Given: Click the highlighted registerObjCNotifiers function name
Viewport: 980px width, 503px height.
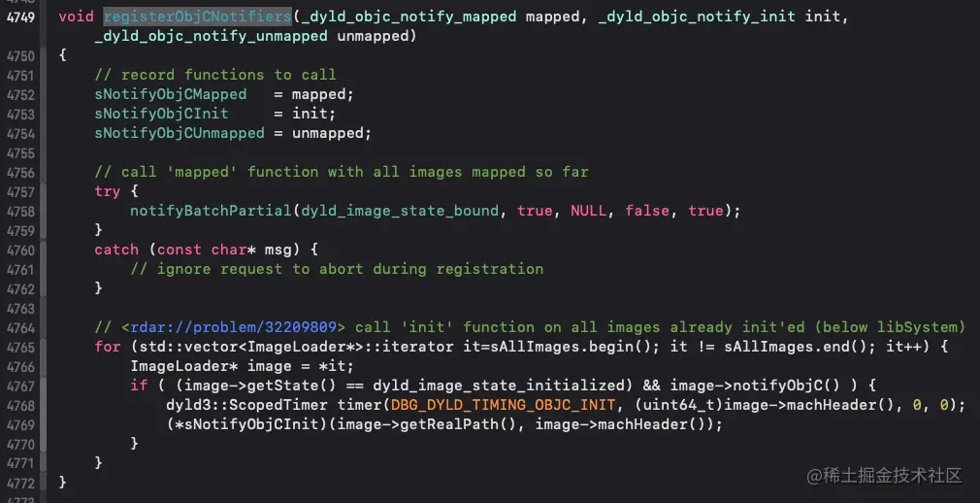Looking at the screenshot, I should click(x=198, y=17).
